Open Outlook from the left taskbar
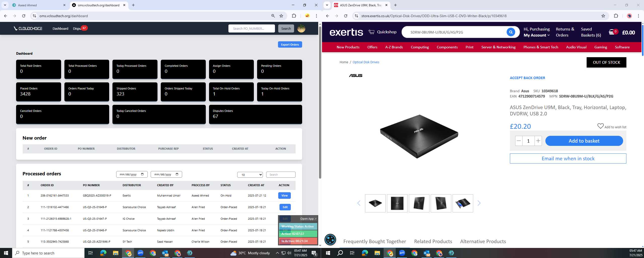The width and height of the screenshot is (644, 258). (165, 253)
